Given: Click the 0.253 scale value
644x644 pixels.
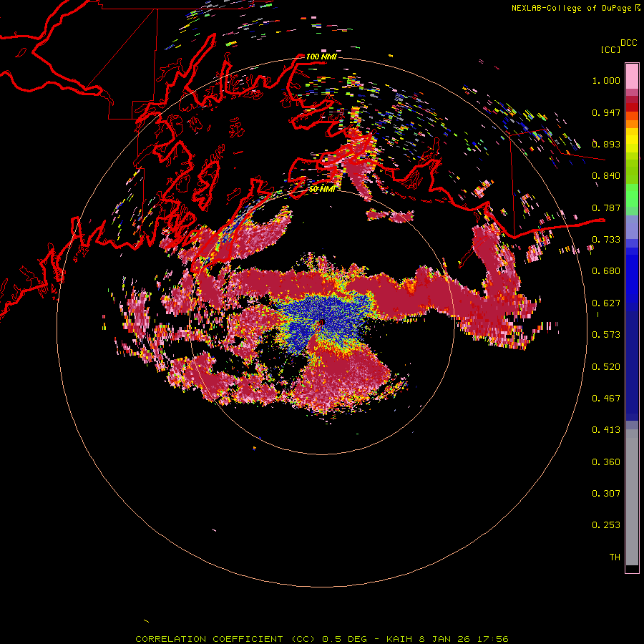Looking at the screenshot, I should tap(606, 525).
